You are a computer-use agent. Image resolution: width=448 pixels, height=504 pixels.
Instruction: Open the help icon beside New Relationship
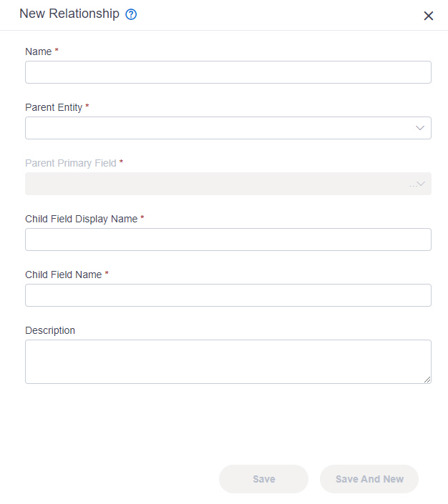131,14
